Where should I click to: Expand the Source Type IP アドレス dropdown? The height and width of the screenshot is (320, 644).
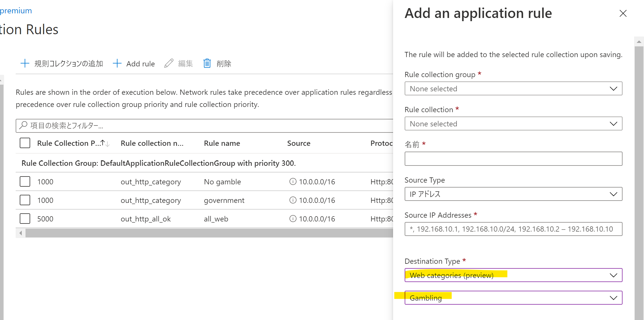513,194
